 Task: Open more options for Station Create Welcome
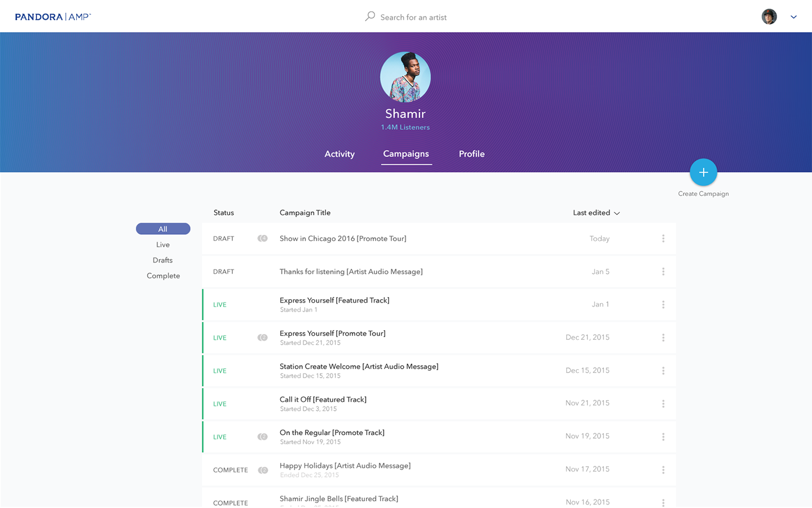(663, 371)
